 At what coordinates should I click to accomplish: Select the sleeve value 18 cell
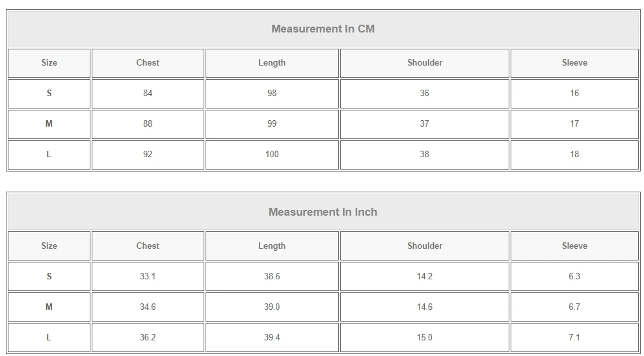574,155
